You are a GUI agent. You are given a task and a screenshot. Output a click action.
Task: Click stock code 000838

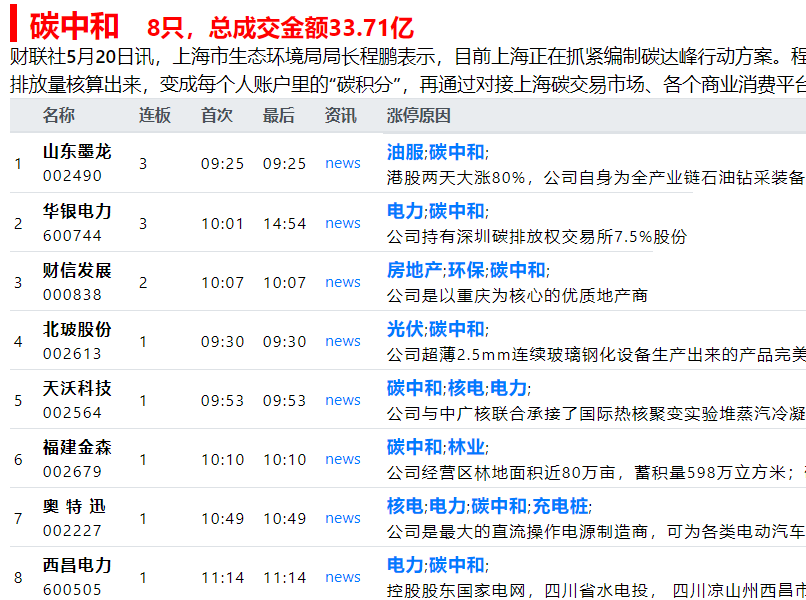pyautogui.click(x=72, y=295)
